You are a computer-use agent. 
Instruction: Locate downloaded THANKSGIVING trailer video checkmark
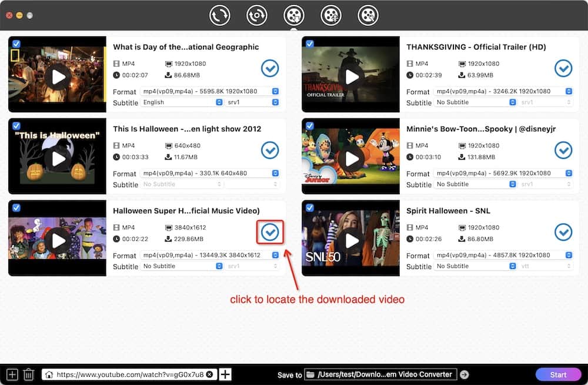pos(563,68)
